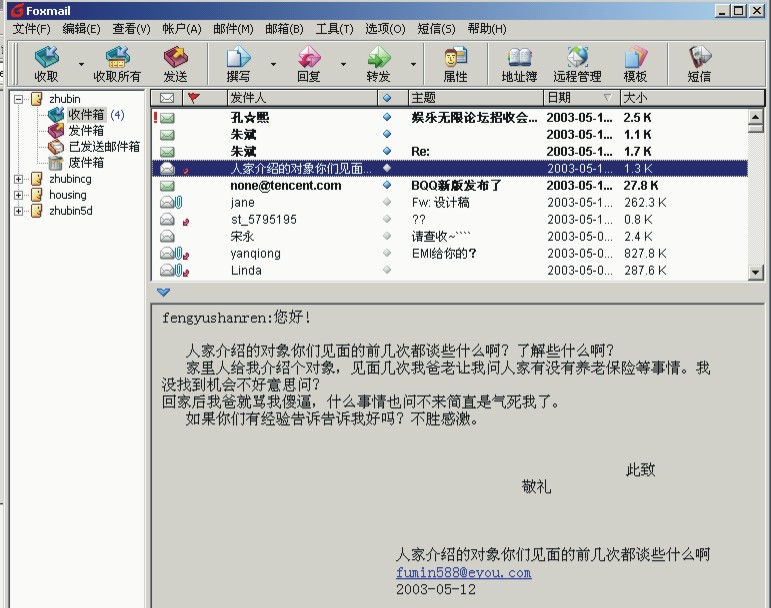Open dropdown arrow next to 收取
The width and height of the screenshot is (771, 608).
pos(81,64)
